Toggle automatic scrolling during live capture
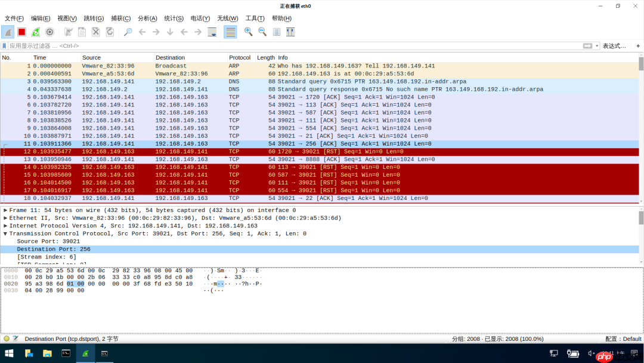Image resolution: width=644 pixels, height=363 pixels. (x=212, y=31)
